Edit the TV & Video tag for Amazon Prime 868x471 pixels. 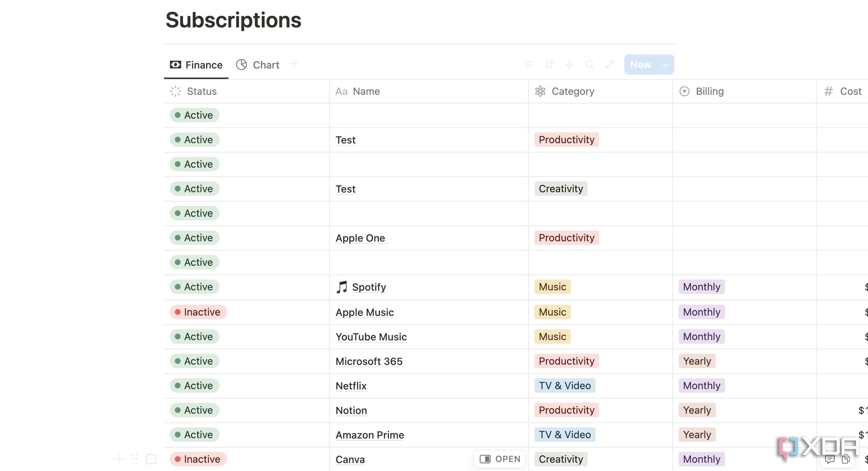565,435
